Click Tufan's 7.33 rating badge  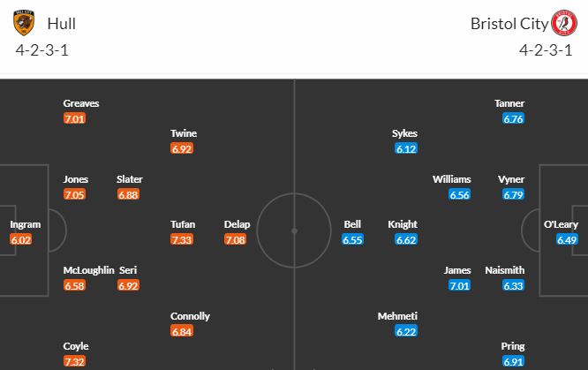click(182, 240)
